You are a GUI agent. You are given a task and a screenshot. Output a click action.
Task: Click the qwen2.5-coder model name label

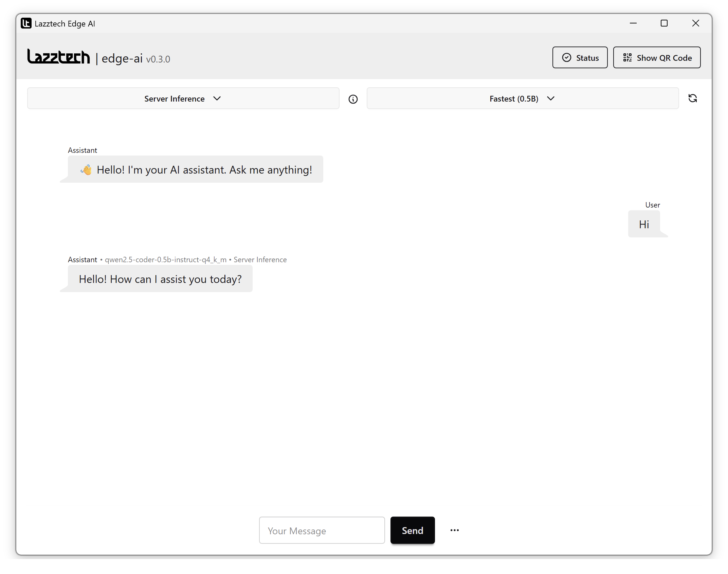pyautogui.click(x=165, y=260)
